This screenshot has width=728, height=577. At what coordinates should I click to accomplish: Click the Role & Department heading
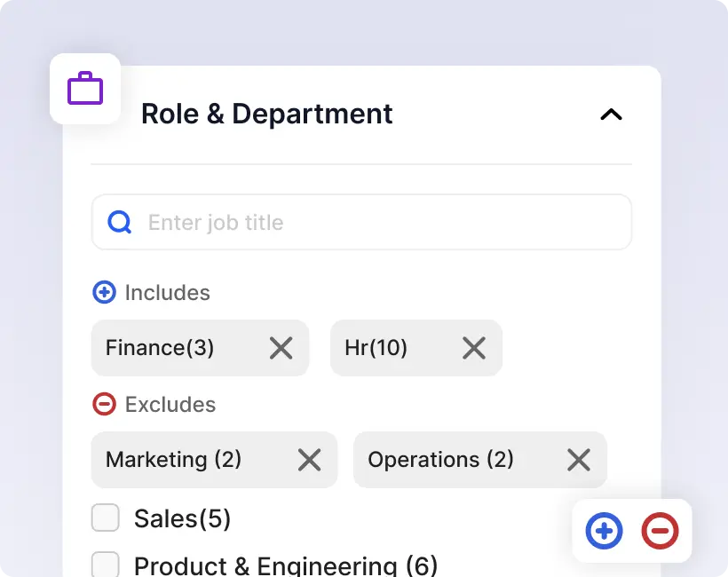click(x=266, y=115)
